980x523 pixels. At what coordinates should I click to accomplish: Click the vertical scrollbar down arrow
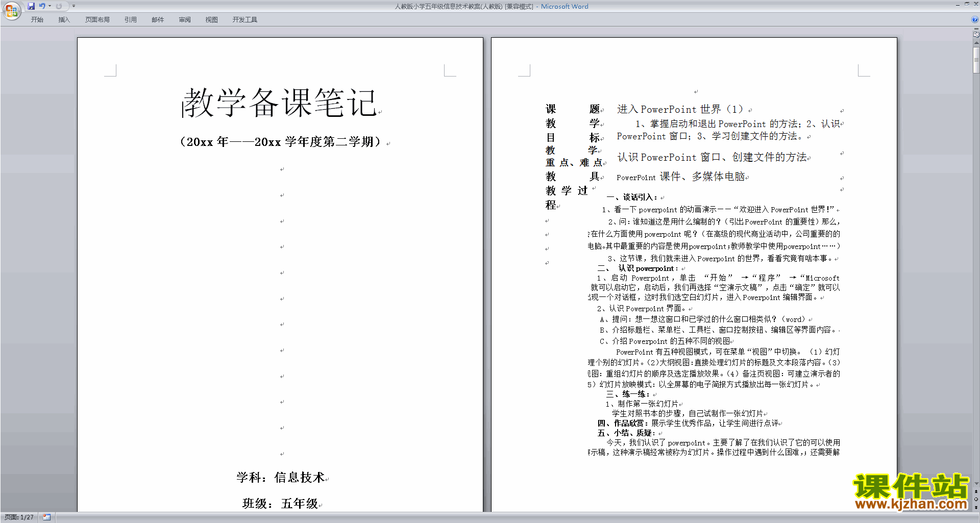(x=976, y=483)
